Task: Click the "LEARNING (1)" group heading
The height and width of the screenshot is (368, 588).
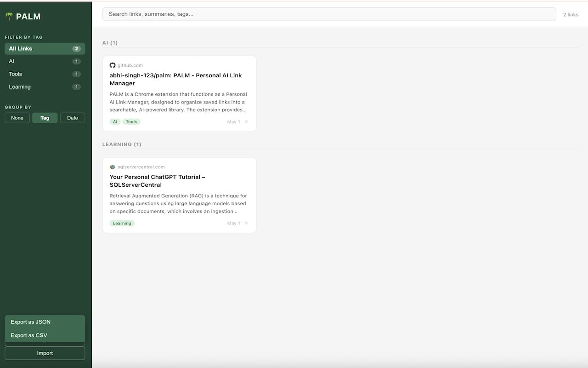Action: 122,144
